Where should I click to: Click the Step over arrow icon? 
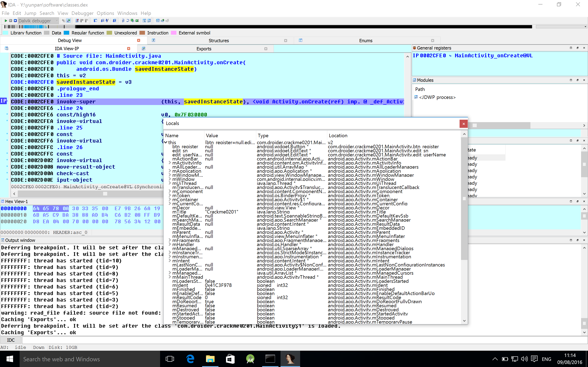(128, 21)
